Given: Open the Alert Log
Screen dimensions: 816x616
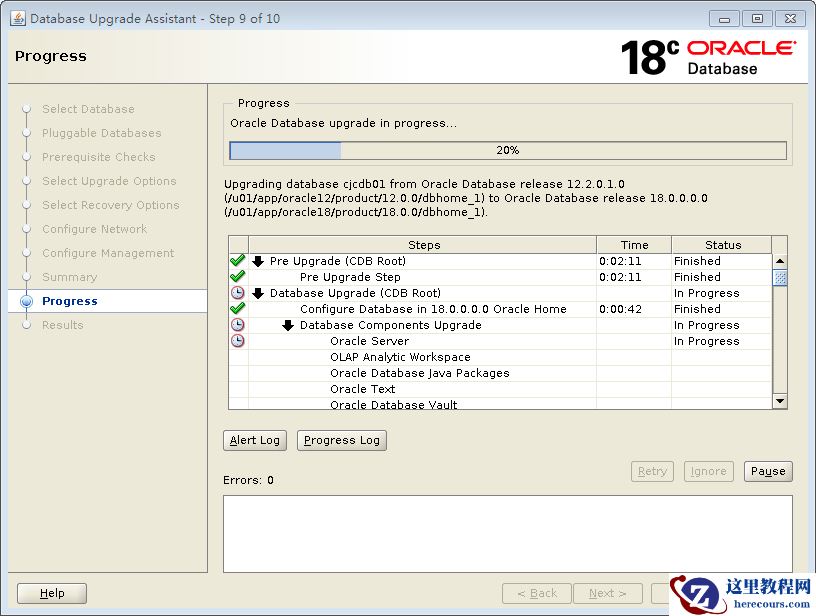Looking at the screenshot, I should click(255, 440).
